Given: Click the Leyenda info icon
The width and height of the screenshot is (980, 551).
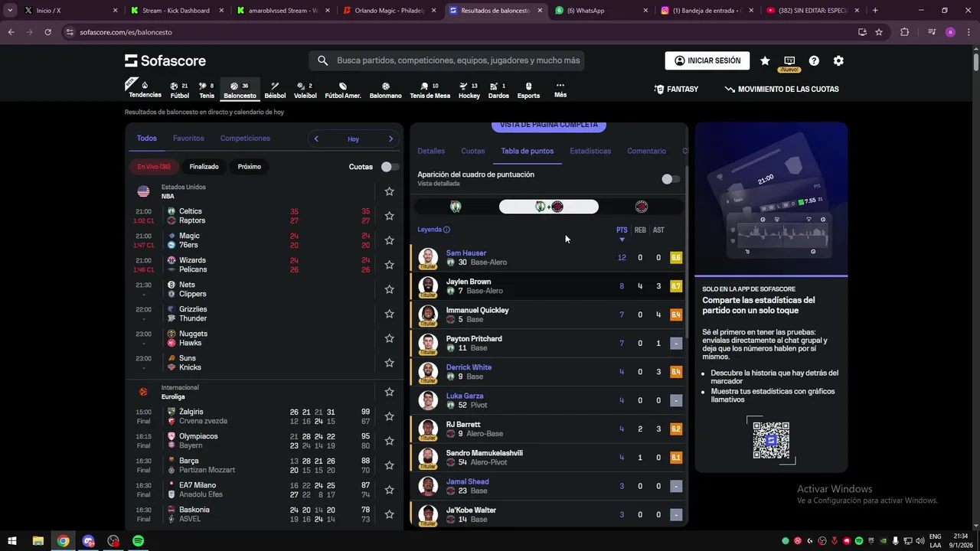Looking at the screenshot, I should pyautogui.click(x=446, y=230).
